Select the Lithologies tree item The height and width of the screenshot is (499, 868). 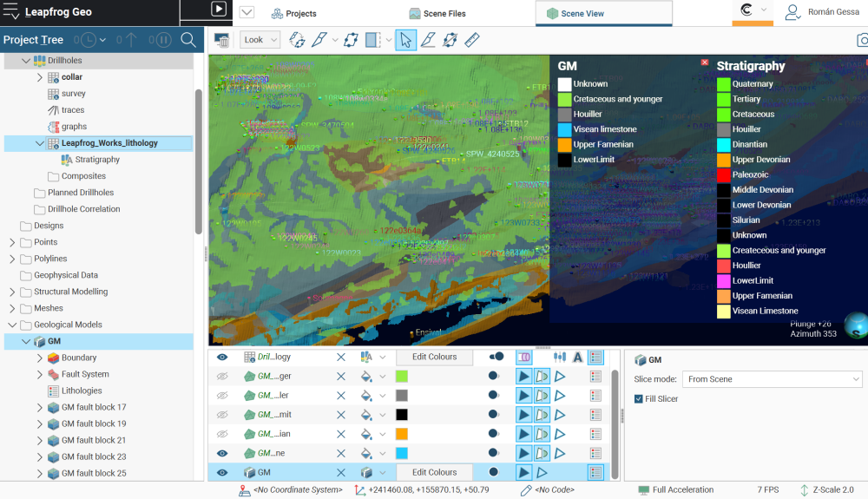pyautogui.click(x=82, y=391)
